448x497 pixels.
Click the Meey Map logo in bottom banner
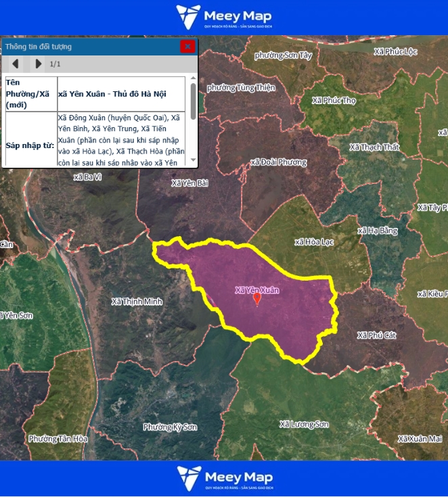224,478
